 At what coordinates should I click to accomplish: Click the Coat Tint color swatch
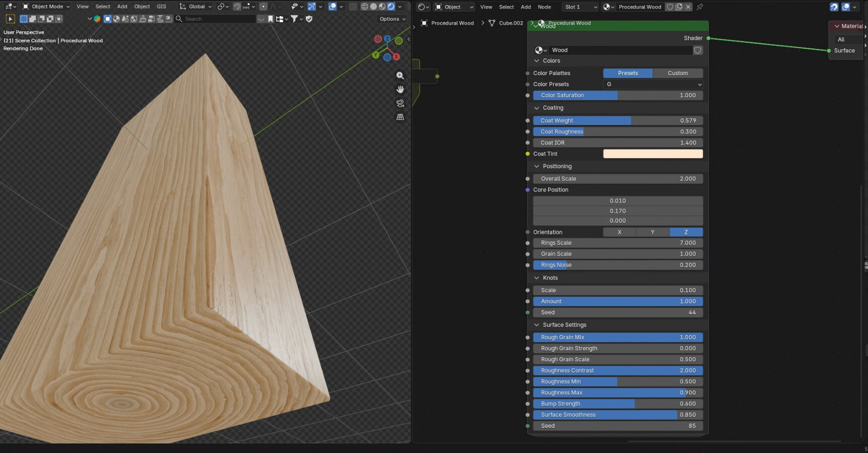click(x=653, y=154)
